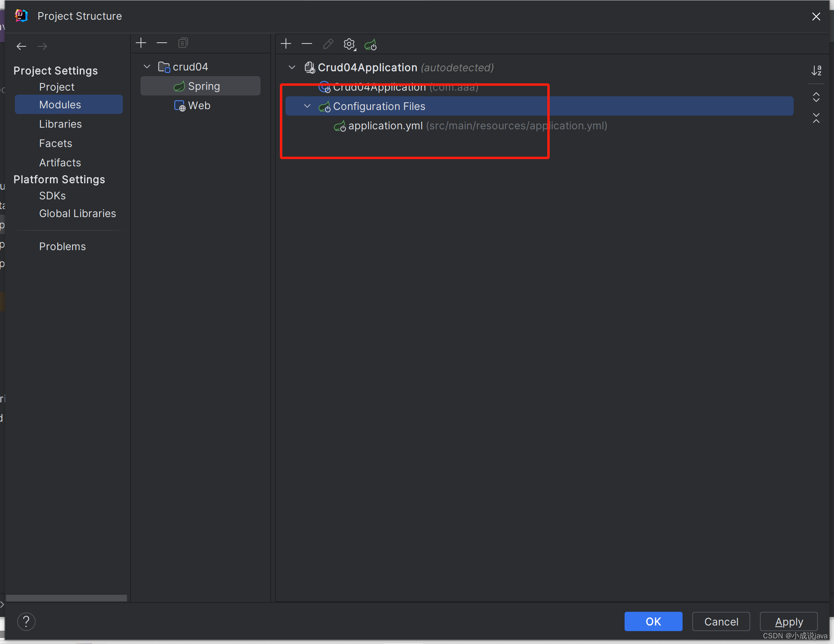Select the Artifacts section
Image resolution: width=834 pixels, height=644 pixels.
tap(60, 163)
